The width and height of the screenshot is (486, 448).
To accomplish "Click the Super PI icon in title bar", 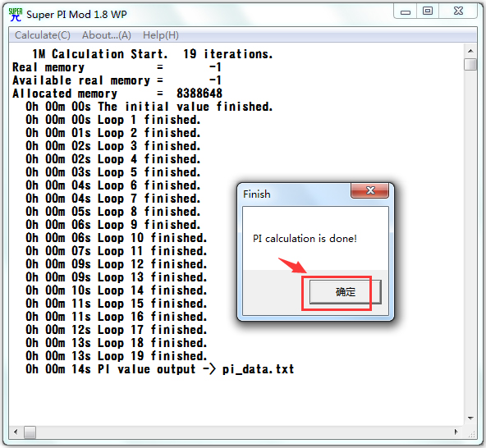I will coord(15,15).
